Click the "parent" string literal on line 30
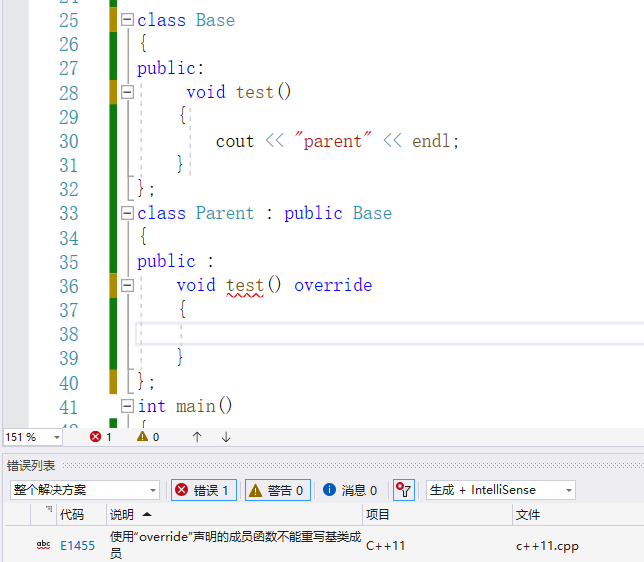644x562 pixels. click(333, 141)
